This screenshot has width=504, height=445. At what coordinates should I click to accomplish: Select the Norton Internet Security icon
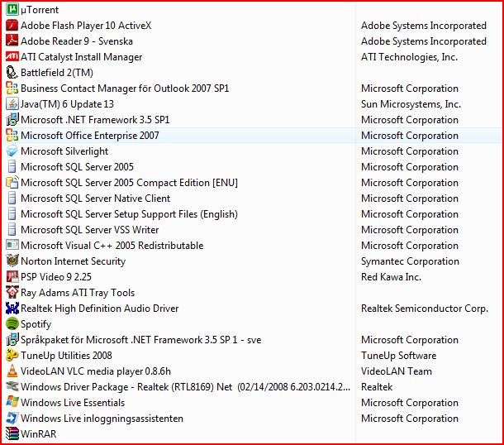(12, 261)
